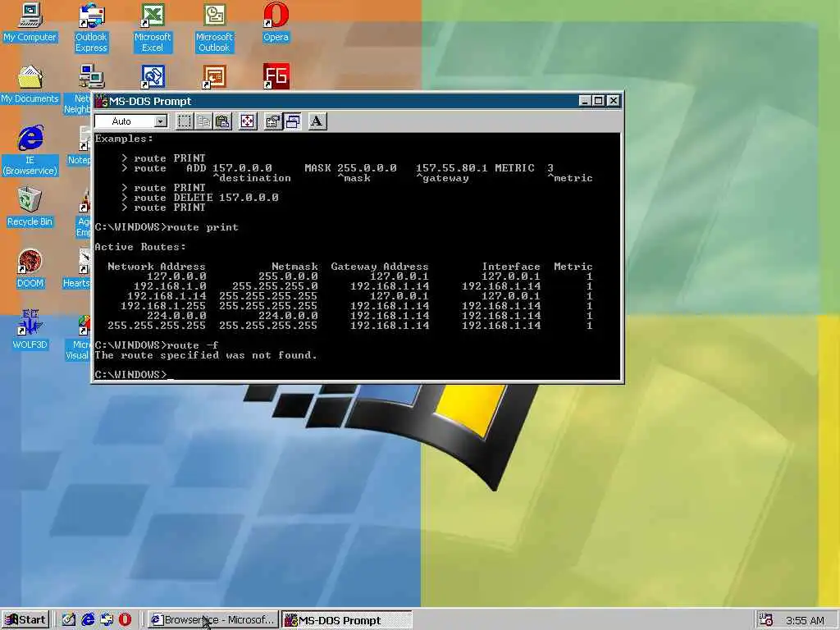Click 'The route specified was not found.' message
Screen dimensions: 840x630
pyautogui.click(x=206, y=355)
